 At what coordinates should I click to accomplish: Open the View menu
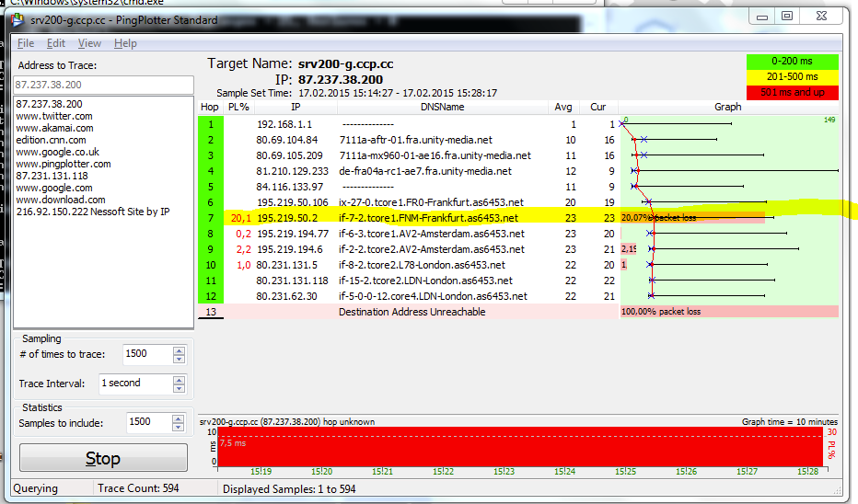click(x=89, y=43)
